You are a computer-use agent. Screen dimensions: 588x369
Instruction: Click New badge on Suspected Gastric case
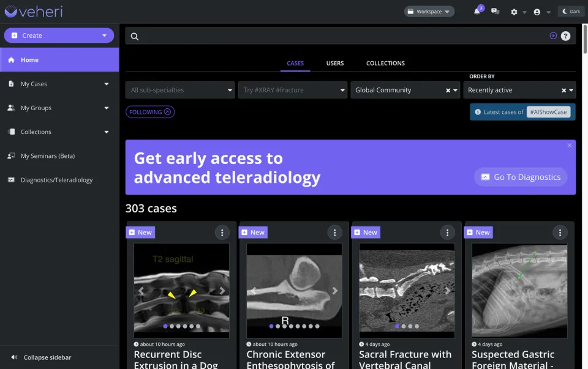478,233
